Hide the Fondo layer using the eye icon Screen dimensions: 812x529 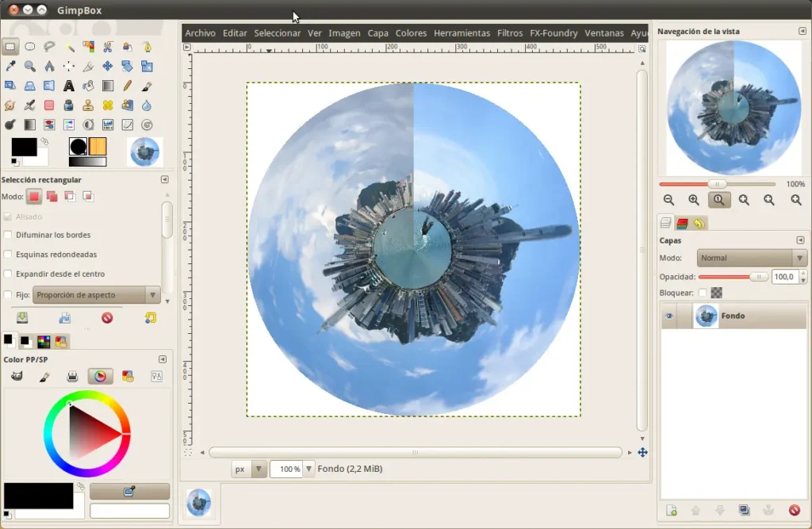click(x=669, y=316)
